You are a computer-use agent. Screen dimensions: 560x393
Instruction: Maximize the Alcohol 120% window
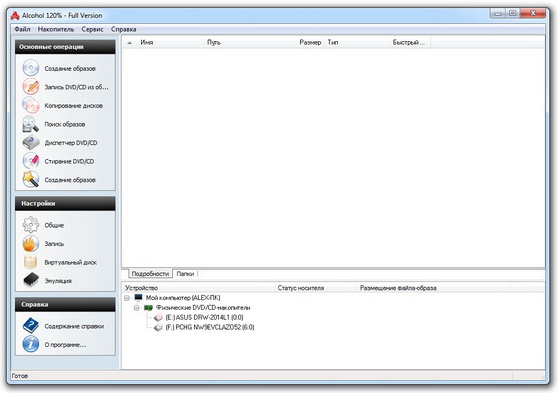512,14
